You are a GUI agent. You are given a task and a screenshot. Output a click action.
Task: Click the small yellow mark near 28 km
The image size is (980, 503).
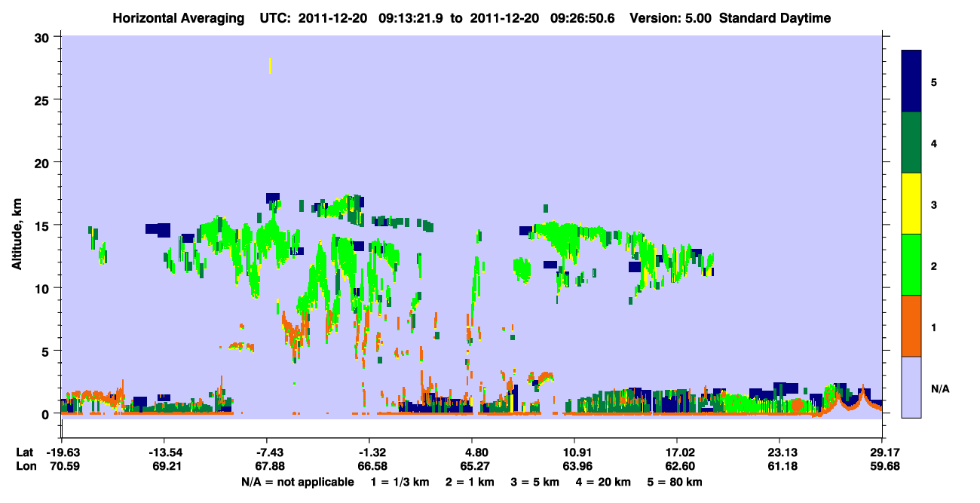click(270, 66)
